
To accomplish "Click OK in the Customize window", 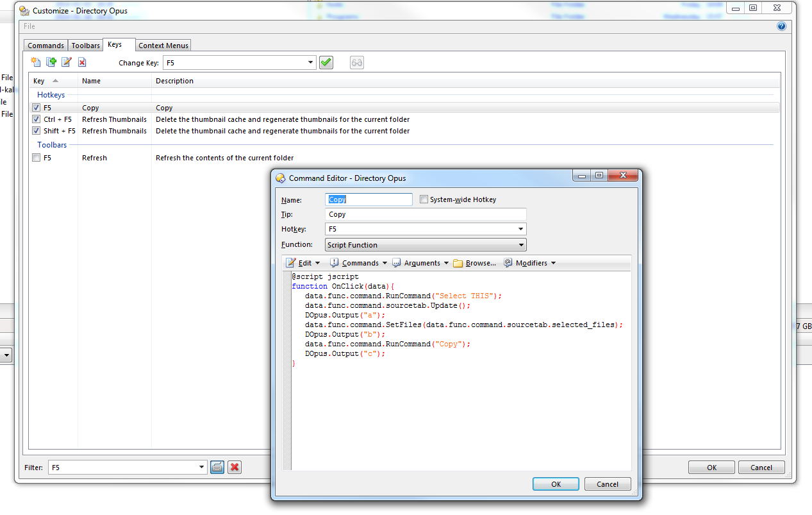I will coord(711,468).
